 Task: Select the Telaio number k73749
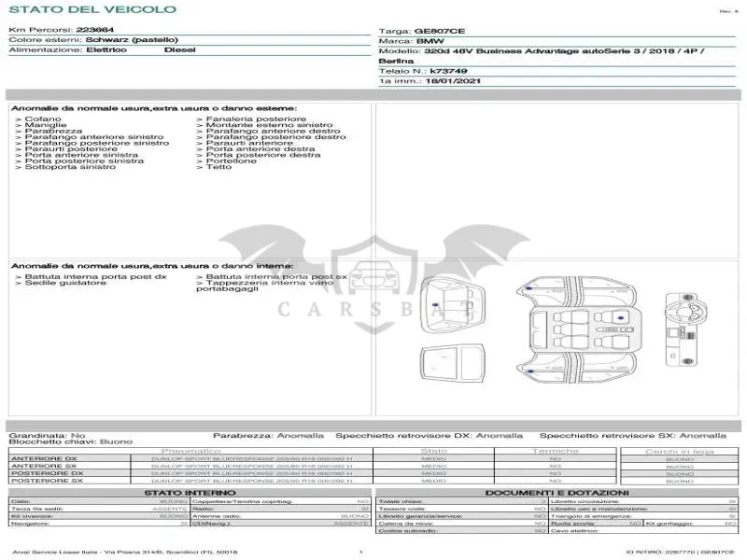coord(448,71)
